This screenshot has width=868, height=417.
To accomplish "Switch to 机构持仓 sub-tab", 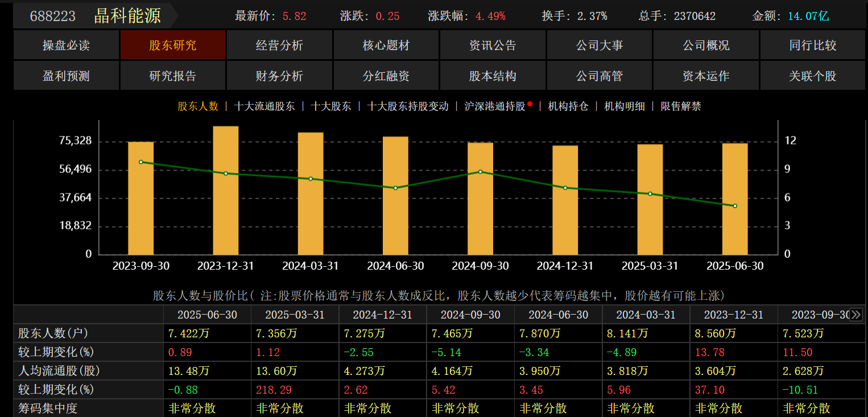I will tap(568, 106).
